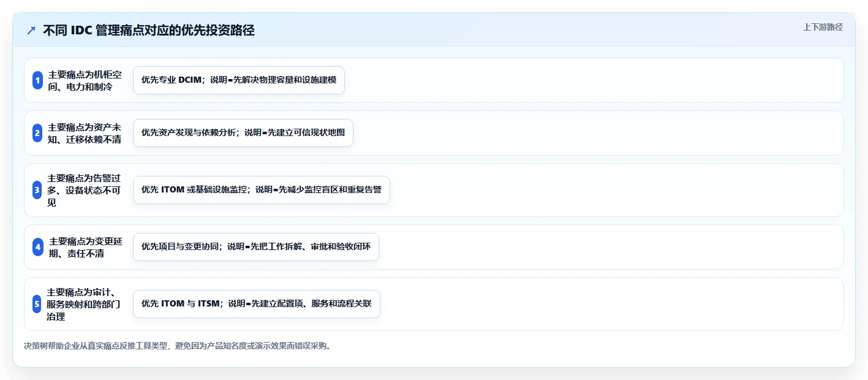Click the text 主要痛点为审计、服务映射和跨部门治理

coord(85,304)
